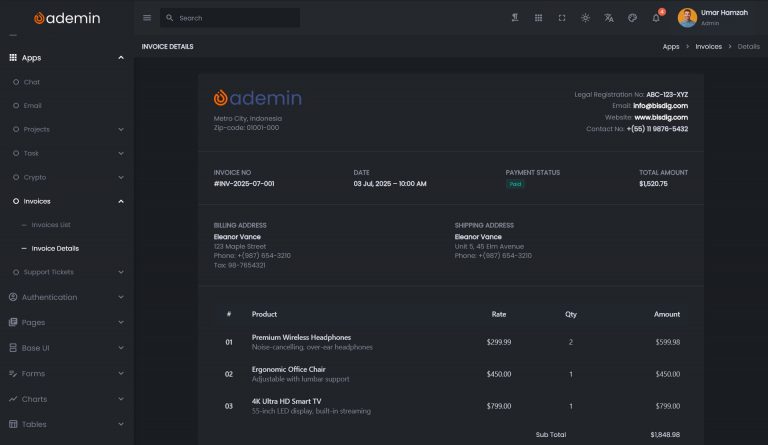768x445 pixels.
Task: Click the Charts icon in sidebar
Action: pos(13,398)
